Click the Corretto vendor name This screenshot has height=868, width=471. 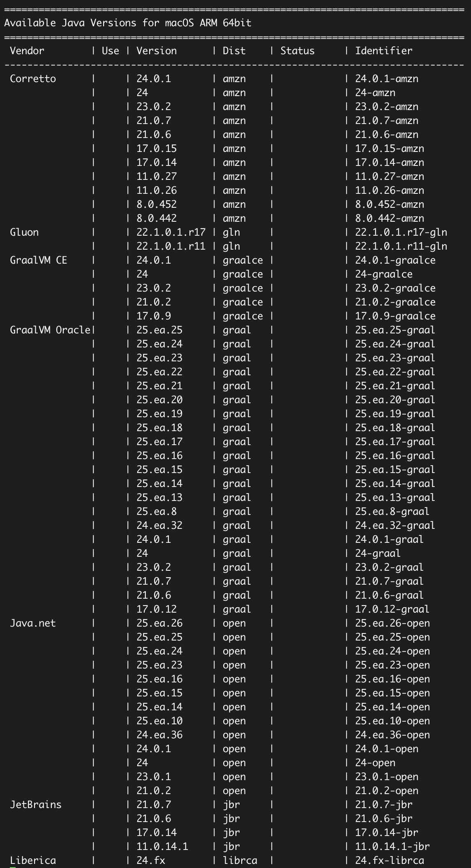(33, 79)
